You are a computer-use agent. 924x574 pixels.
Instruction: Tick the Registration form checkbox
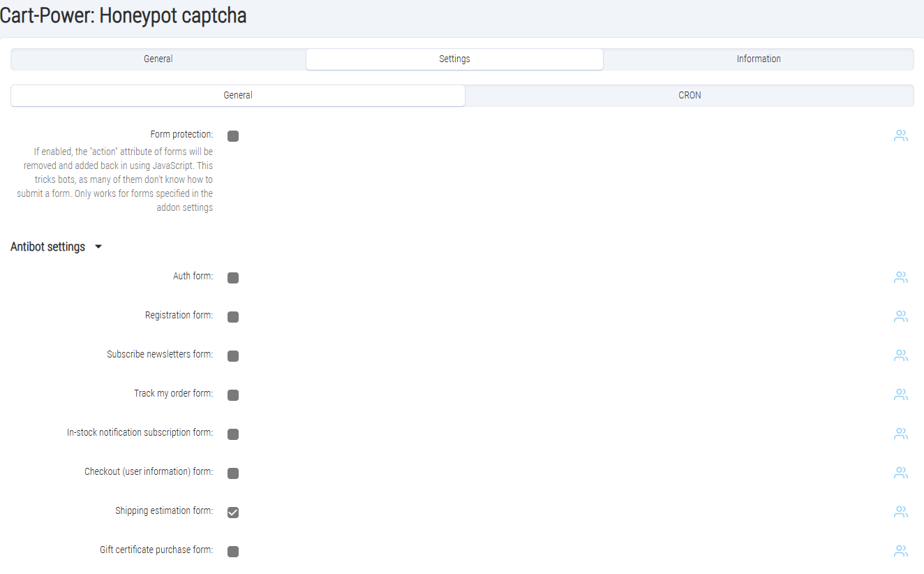[233, 317]
